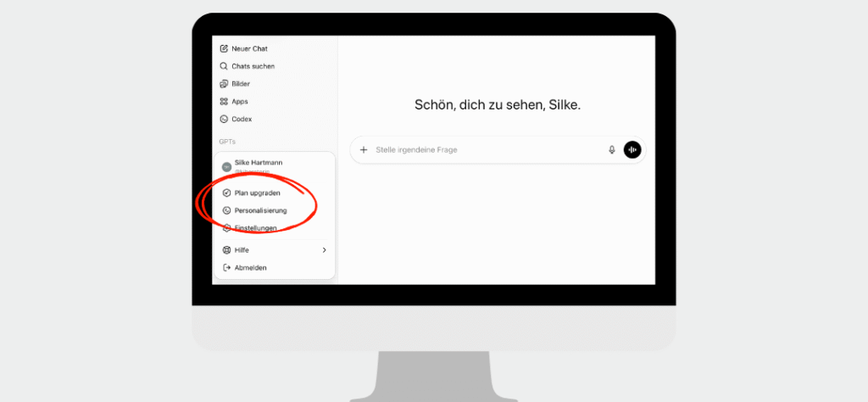This screenshot has width=868, height=402.
Task: Click the Silke Hartmann account name
Action: 258,163
